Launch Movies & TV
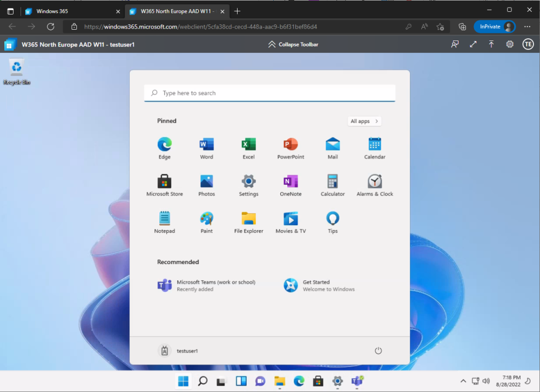The height and width of the screenshot is (392, 540). [291, 222]
